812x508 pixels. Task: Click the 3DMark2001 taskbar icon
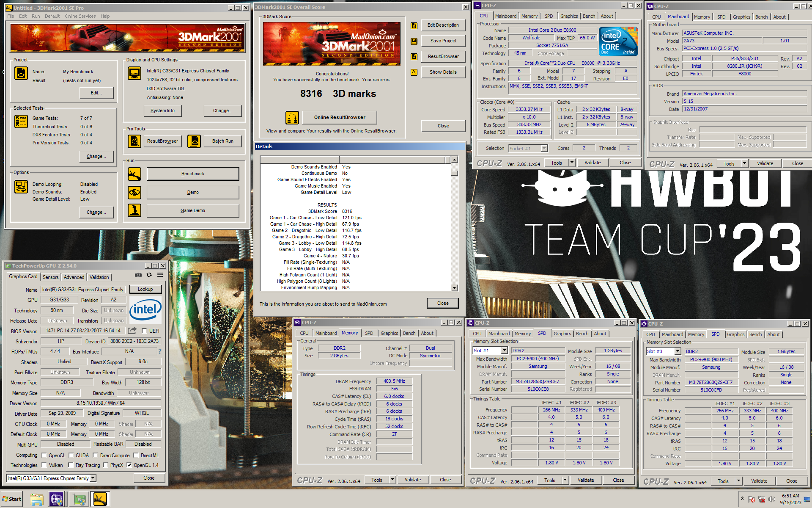pos(100,499)
